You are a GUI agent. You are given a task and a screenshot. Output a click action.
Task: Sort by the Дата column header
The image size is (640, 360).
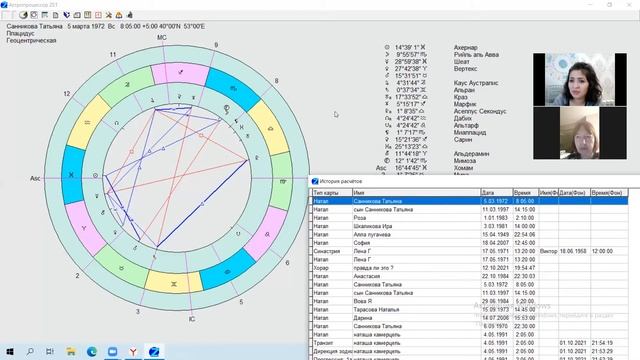point(496,193)
